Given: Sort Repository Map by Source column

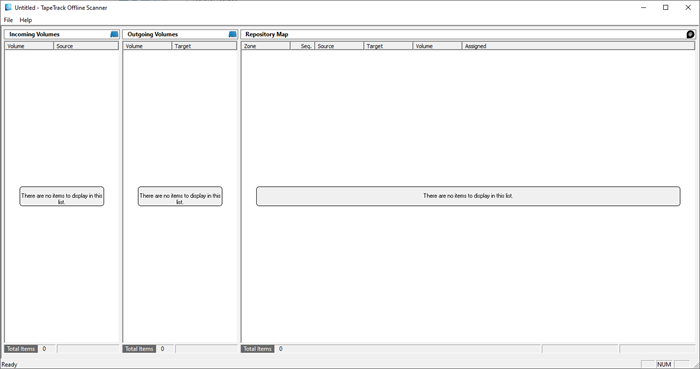Looking at the screenshot, I should [339, 46].
